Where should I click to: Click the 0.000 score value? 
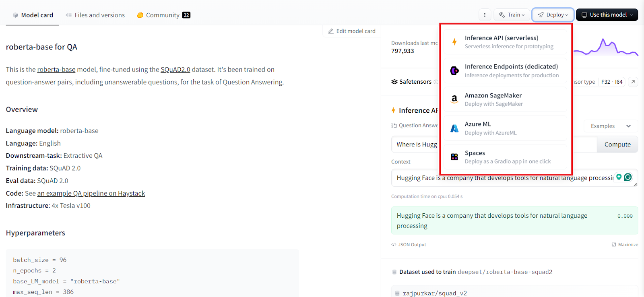[625, 216]
